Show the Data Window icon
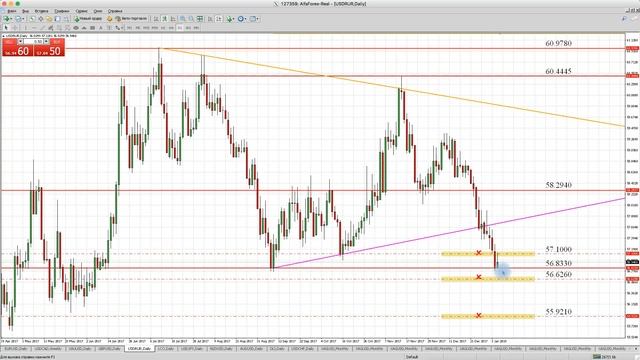 click(40, 19)
